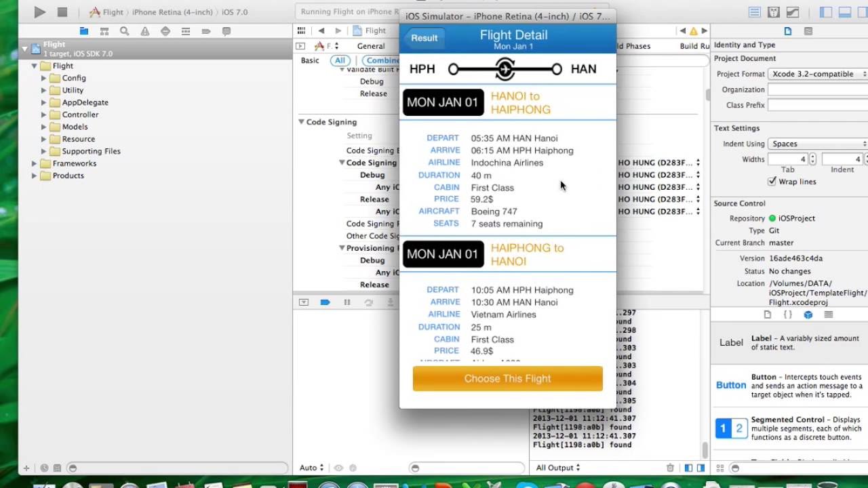Click the Class Prefix text field
The image size is (868, 488).
click(817, 105)
